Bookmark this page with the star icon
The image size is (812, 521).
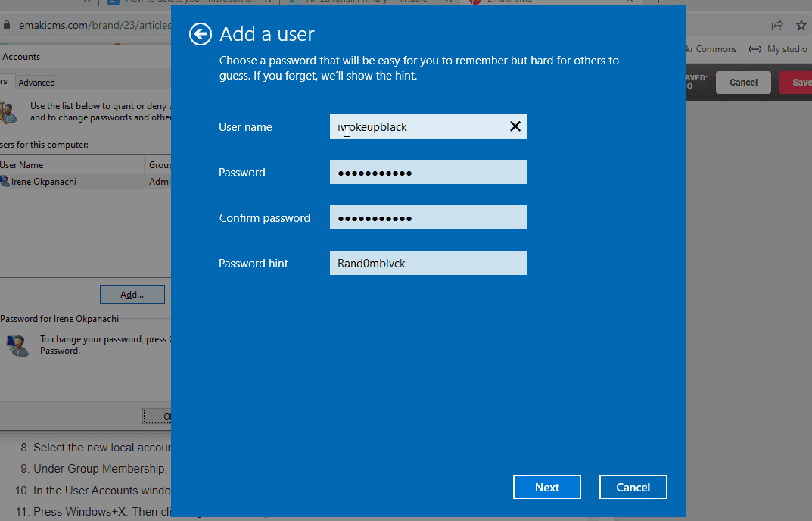(801, 25)
